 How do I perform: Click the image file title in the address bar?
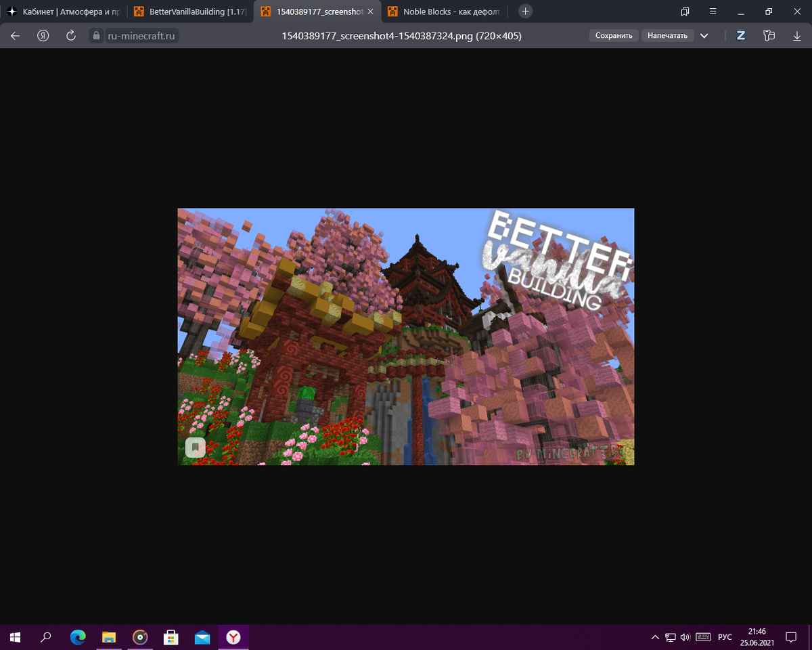coord(401,36)
